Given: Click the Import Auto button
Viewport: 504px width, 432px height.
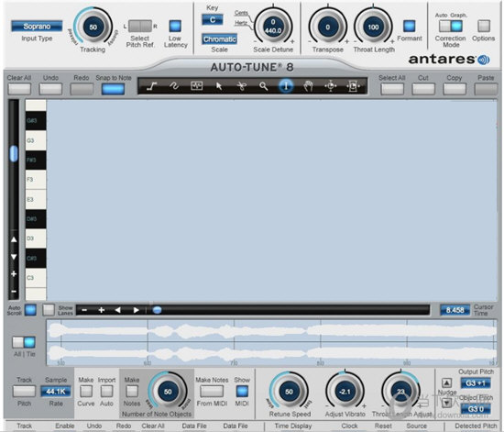Looking at the screenshot, I should pyautogui.click(x=106, y=391).
